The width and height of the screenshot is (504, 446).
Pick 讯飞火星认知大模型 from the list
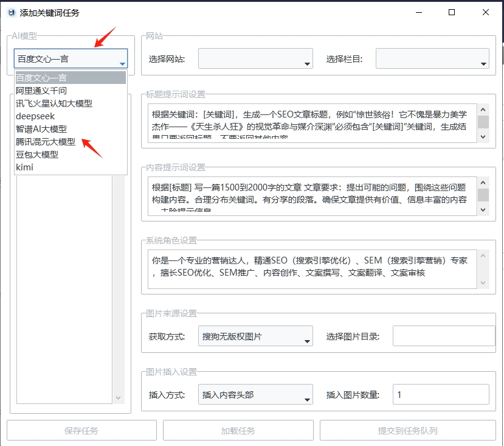point(71,103)
